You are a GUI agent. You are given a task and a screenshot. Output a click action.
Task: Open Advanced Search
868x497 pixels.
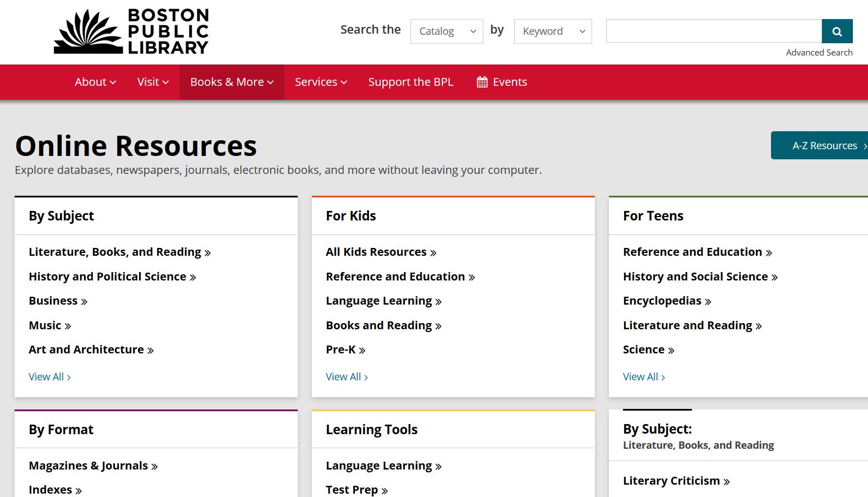819,52
